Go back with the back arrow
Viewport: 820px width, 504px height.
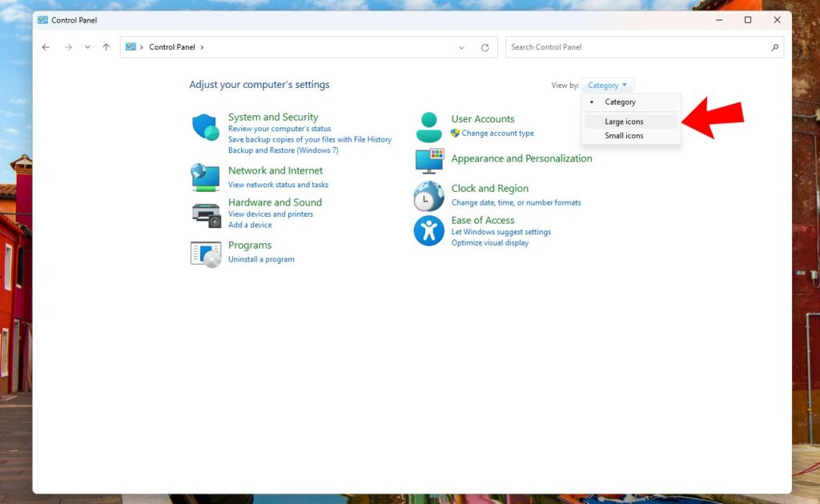(x=46, y=47)
